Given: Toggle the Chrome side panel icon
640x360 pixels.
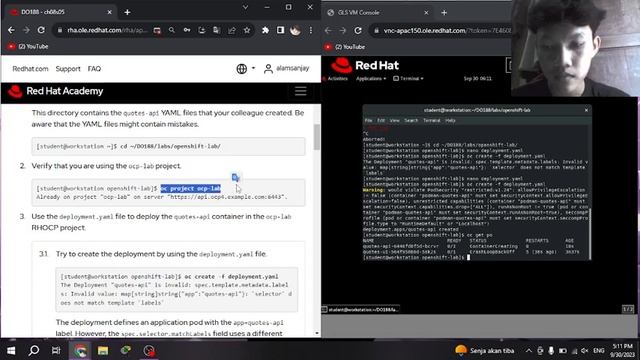Looking at the screenshot, I should point(280,30).
